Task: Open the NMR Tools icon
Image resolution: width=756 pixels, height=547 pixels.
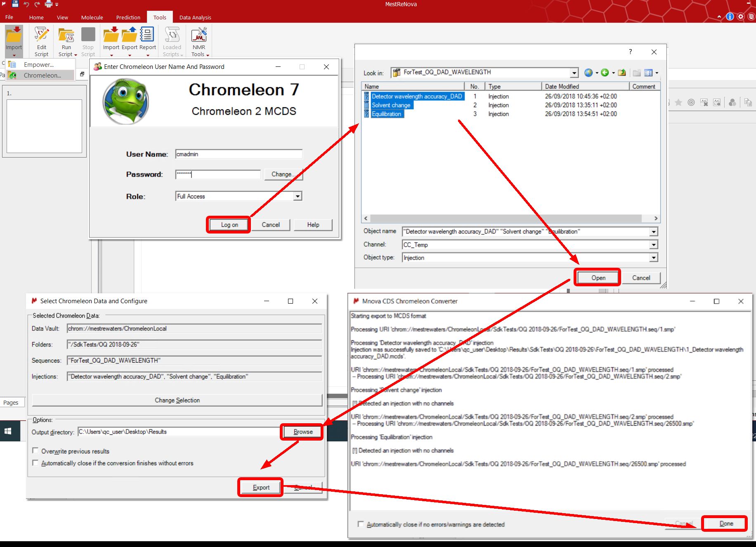Action: pyautogui.click(x=199, y=35)
